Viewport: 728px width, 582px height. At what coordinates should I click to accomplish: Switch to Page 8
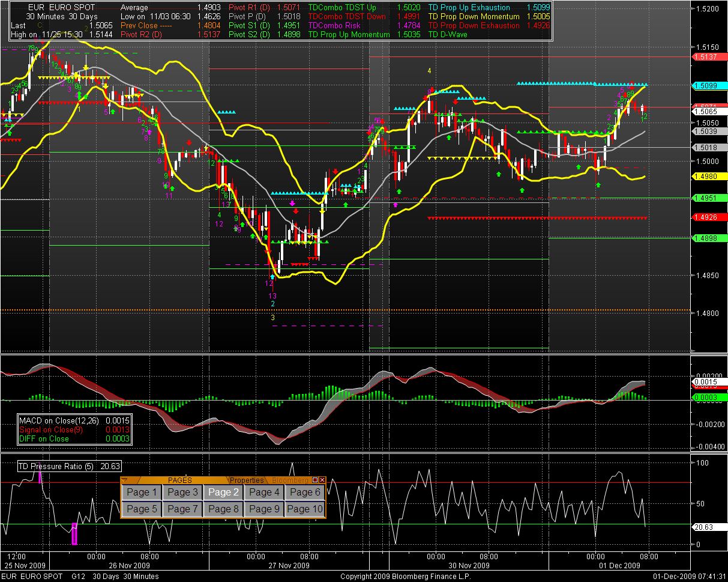(223, 509)
